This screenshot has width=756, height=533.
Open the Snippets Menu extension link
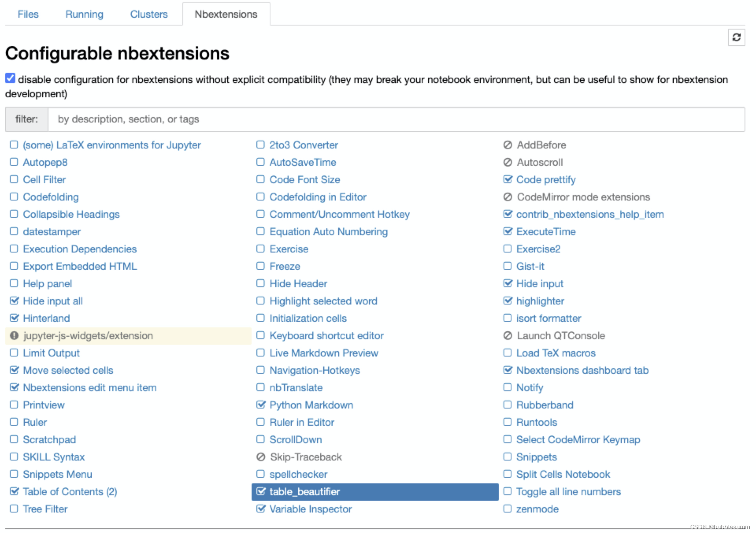point(57,474)
